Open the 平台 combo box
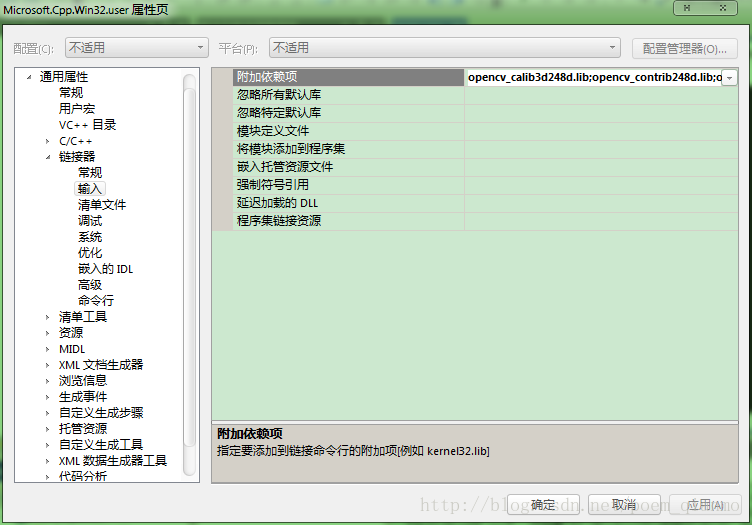752x525 pixels. click(x=444, y=48)
